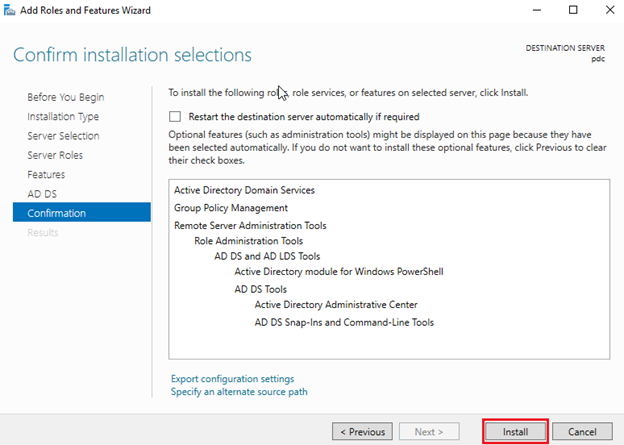Select the Server Selection step

[63, 136]
